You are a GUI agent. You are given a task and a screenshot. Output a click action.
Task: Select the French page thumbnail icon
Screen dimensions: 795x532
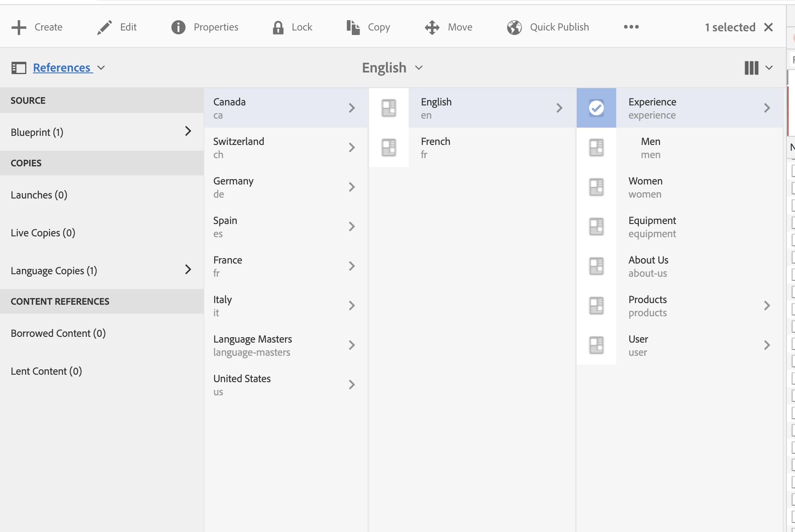[388, 147]
